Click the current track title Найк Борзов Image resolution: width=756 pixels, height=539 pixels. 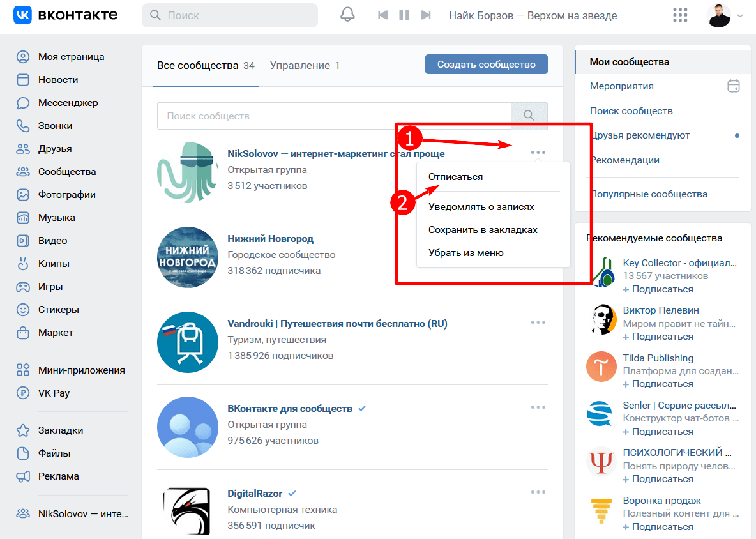[x=533, y=15]
